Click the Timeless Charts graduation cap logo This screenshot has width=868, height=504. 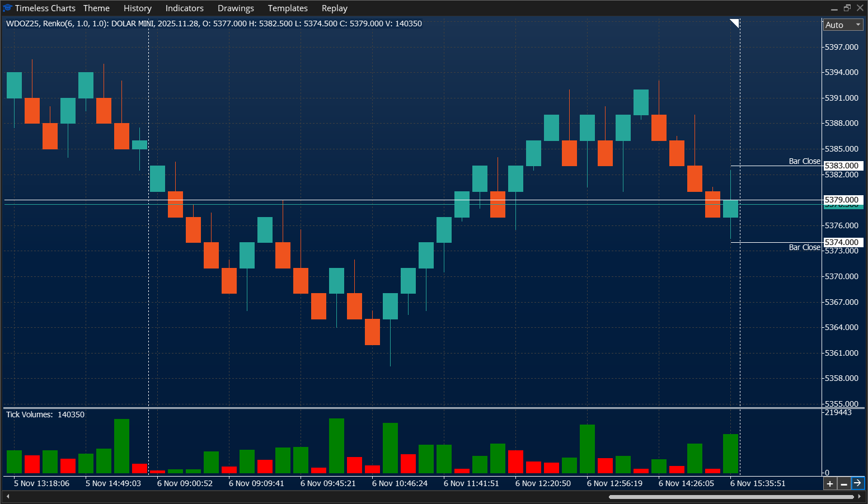[7, 8]
